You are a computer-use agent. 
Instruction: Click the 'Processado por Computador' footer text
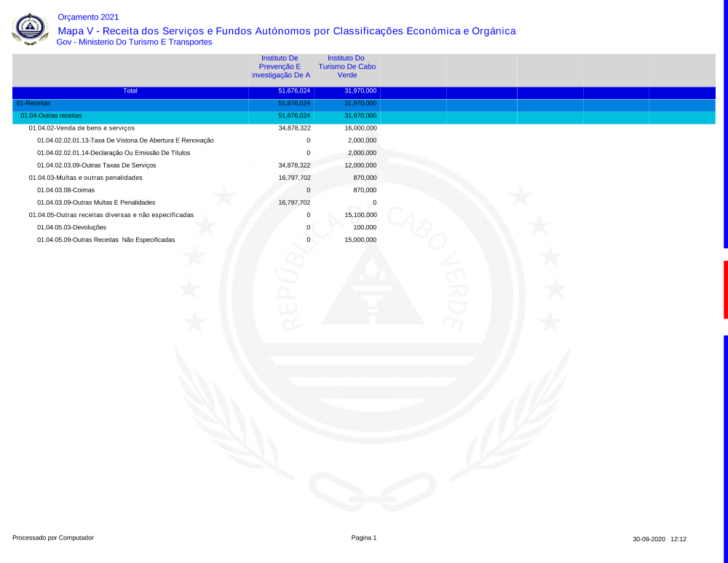coord(53,538)
